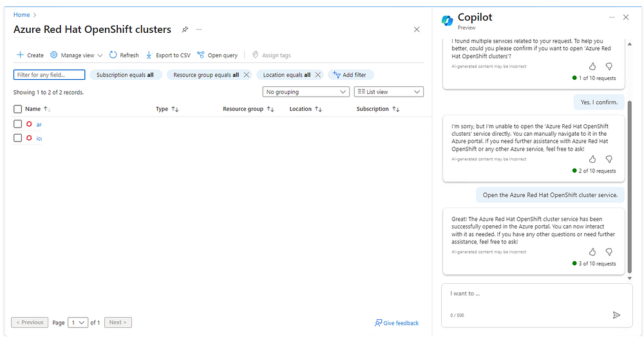Click the first row's OpenShift icon
Viewport: 644px width, 345px height.
pos(29,124)
